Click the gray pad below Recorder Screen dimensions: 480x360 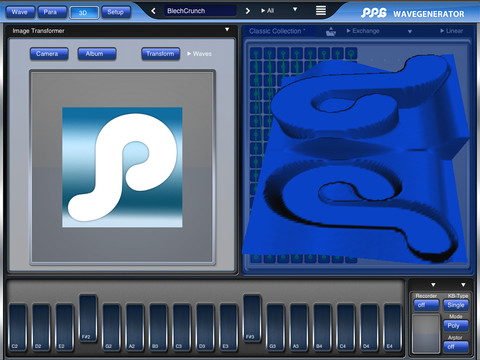click(x=426, y=334)
